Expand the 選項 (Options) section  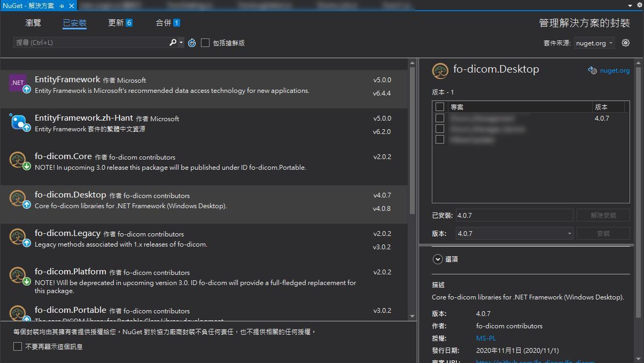click(438, 259)
